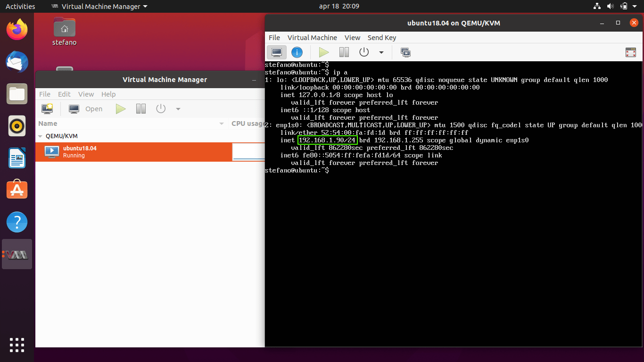Screen dimensions: 644x362
Task: Open File menu in Virtual Machine Manager
Action: (45, 94)
